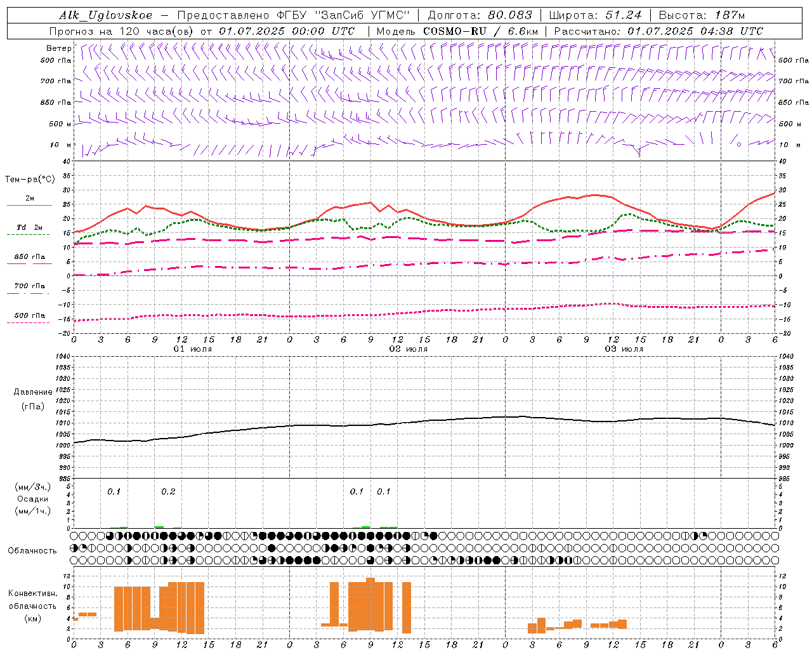Click the Облачность cloud cover label
812x650 pixels.
click(32, 551)
